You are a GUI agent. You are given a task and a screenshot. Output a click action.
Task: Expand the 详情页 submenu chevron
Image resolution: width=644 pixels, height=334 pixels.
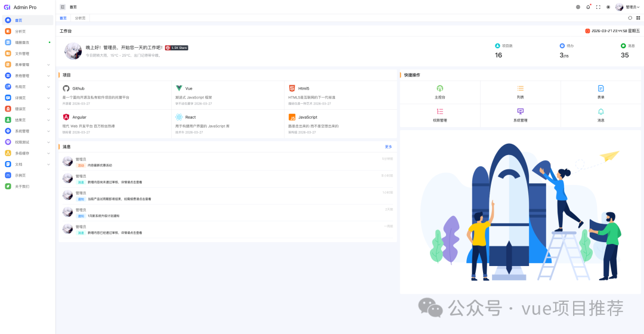[48, 98]
